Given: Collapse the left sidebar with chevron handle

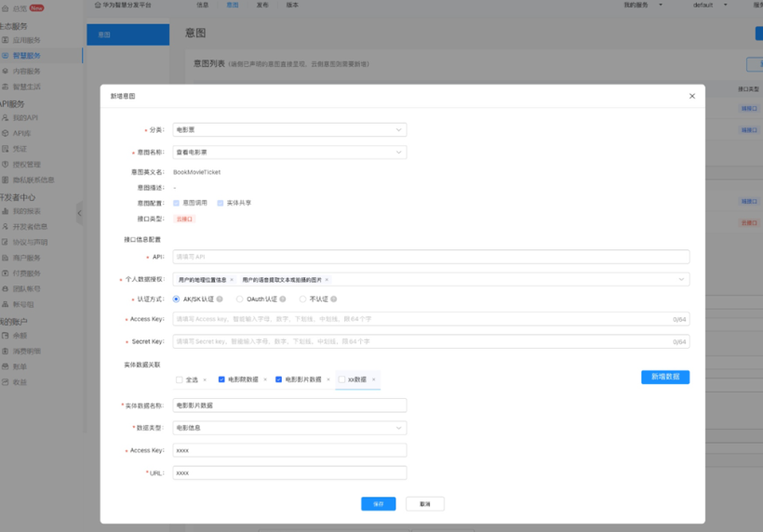Looking at the screenshot, I should [x=79, y=213].
